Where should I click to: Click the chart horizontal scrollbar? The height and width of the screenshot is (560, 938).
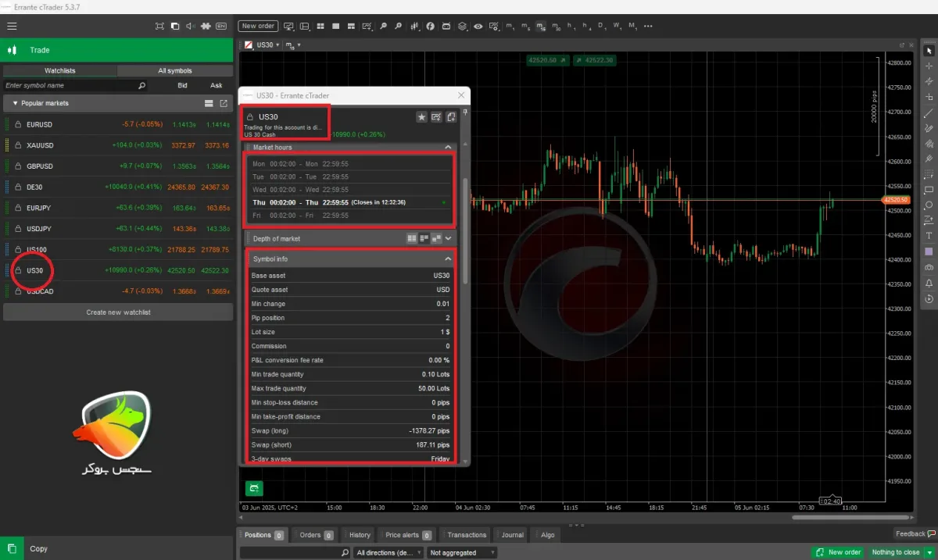tap(849, 517)
